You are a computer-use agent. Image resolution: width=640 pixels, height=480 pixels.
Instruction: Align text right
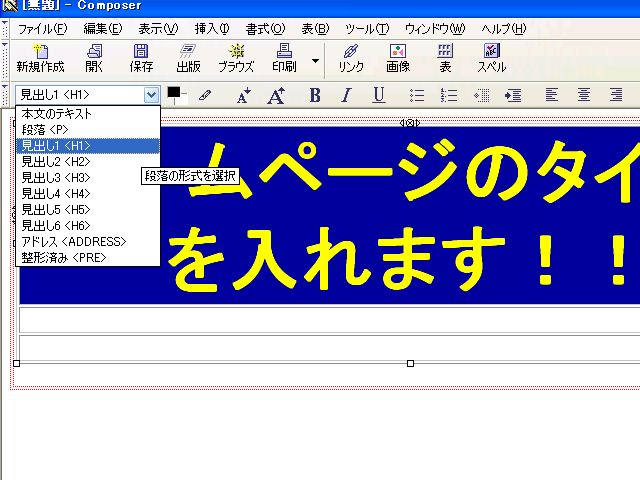coord(616,95)
